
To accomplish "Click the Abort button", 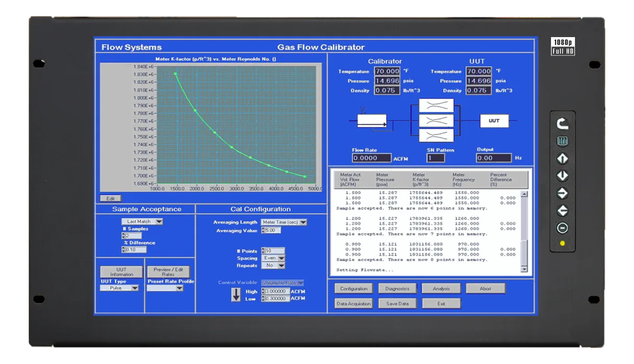I will [485, 288].
